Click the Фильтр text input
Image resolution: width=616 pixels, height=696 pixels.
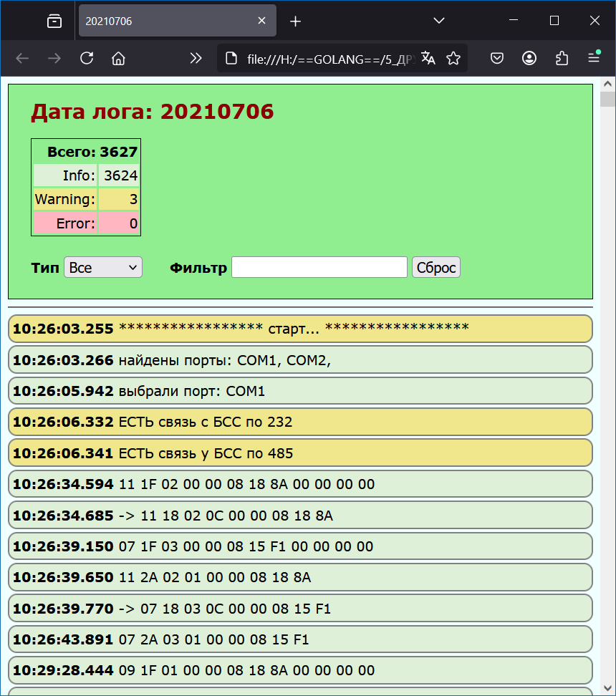[x=319, y=267]
